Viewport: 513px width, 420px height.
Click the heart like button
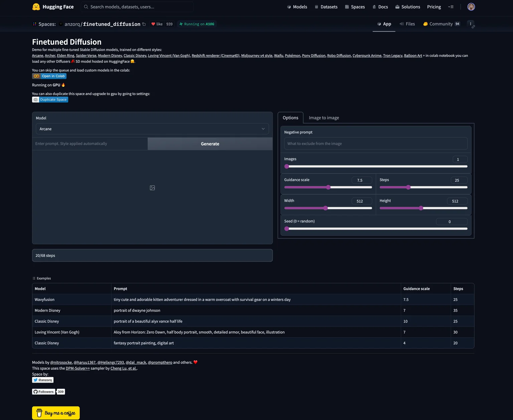pyautogui.click(x=157, y=24)
